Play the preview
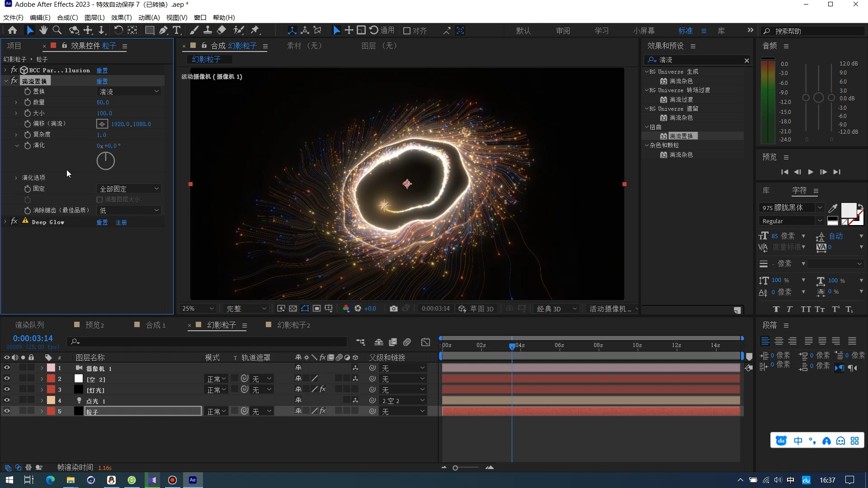The height and width of the screenshot is (488, 868). tap(810, 172)
